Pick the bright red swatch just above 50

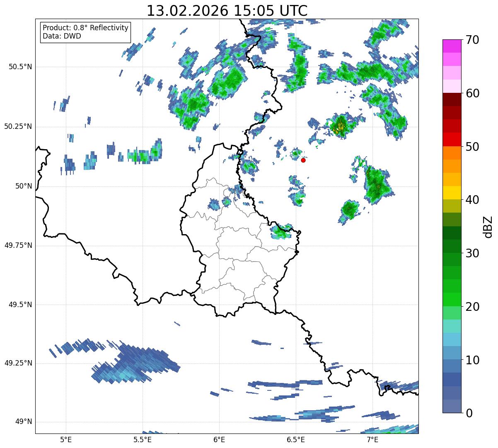451,140
